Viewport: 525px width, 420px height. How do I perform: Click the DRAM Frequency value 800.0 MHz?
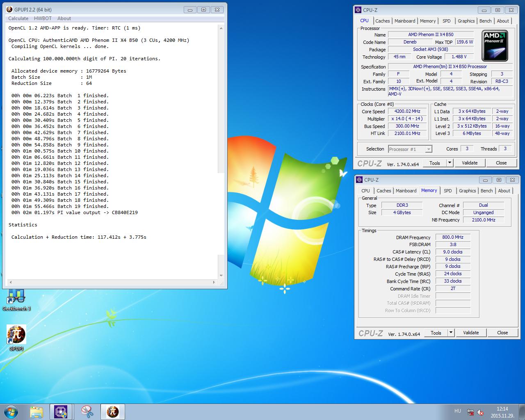click(453, 237)
